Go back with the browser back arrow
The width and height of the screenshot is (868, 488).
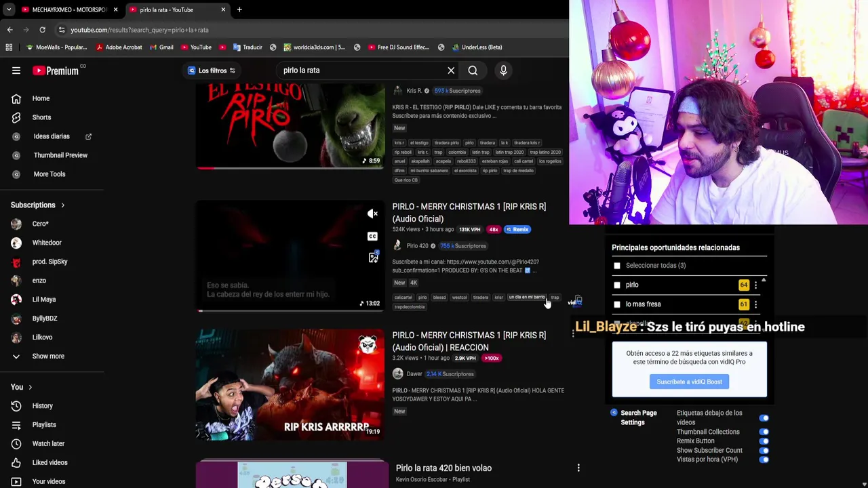9,30
